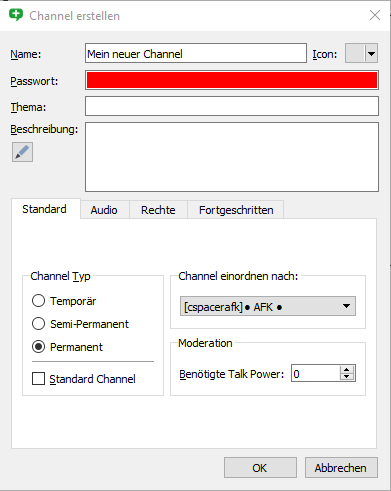391x491 pixels.
Task: Decrease the needed Talk Power value
Action: click(x=347, y=377)
